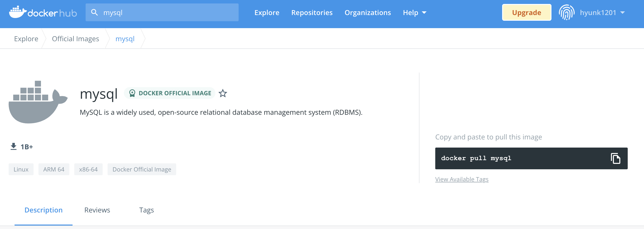Click the Upgrade button
This screenshot has height=229, width=644.
(527, 13)
